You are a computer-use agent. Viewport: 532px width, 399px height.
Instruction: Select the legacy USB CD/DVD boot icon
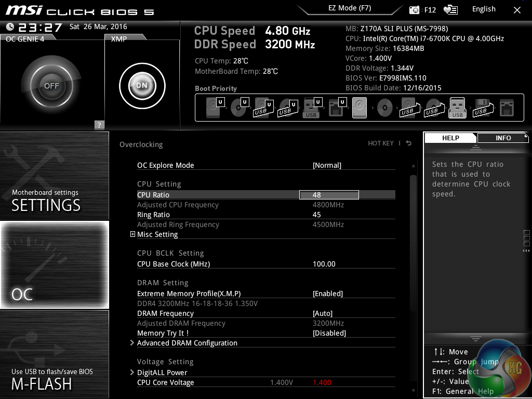(434, 108)
